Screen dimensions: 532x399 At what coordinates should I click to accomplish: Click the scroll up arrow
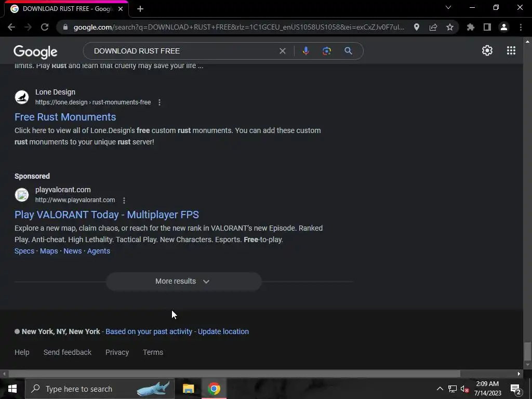click(527, 42)
